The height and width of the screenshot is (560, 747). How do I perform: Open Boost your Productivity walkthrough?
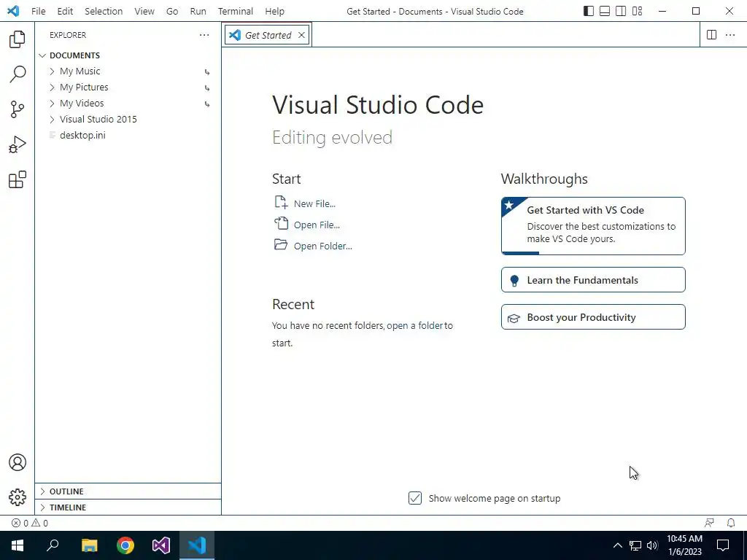593,317
